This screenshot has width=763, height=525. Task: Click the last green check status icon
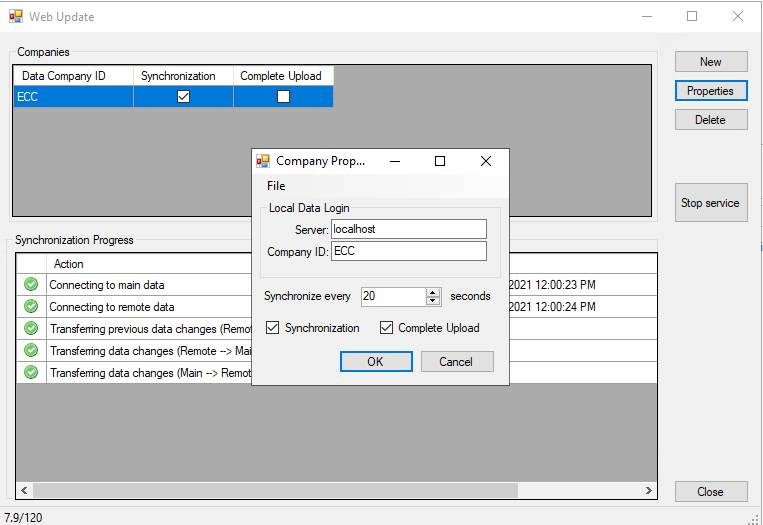[31, 373]
